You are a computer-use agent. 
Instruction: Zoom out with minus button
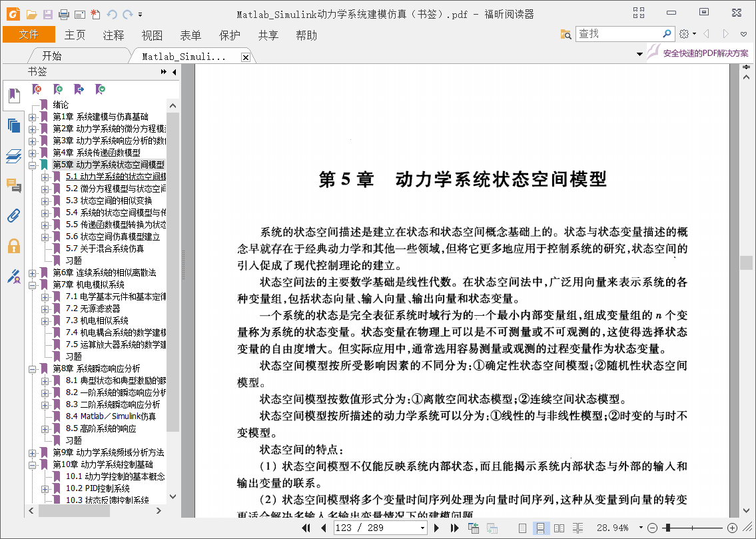[x=652, y=528]
